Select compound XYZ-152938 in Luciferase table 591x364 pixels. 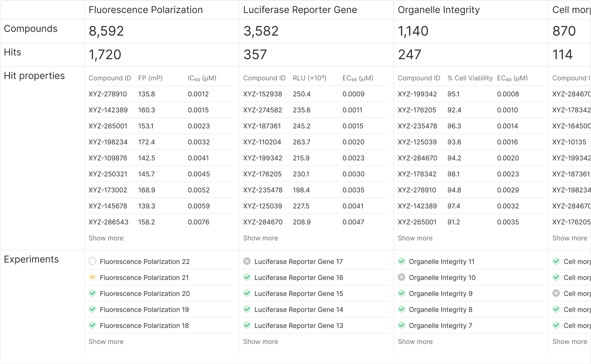[x=263, y=94]
